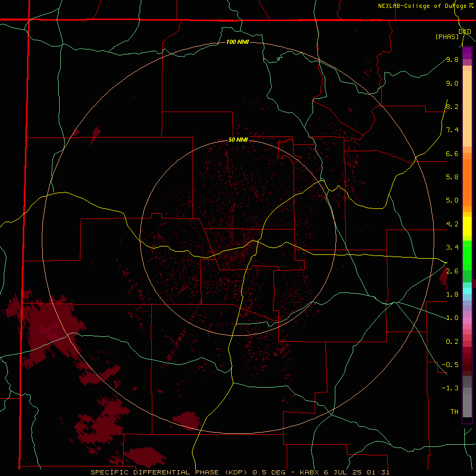Click the 6.6 value on the color scale
This screenshot has width=476, height=476.
452,154
